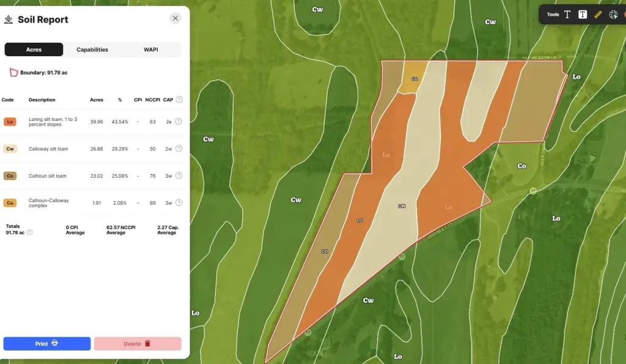Select the boxed Text label tool
The height and width of the screenshot is (364, 626).
pos(583,15)
